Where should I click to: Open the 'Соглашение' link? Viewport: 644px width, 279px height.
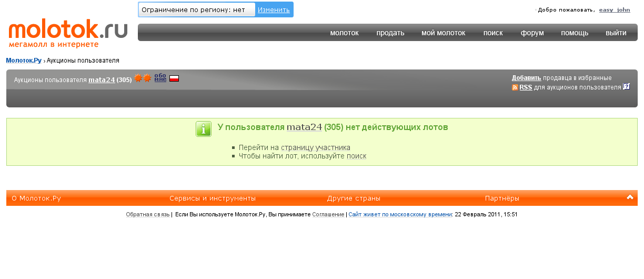pyautogui.click(x=328, y=215)
